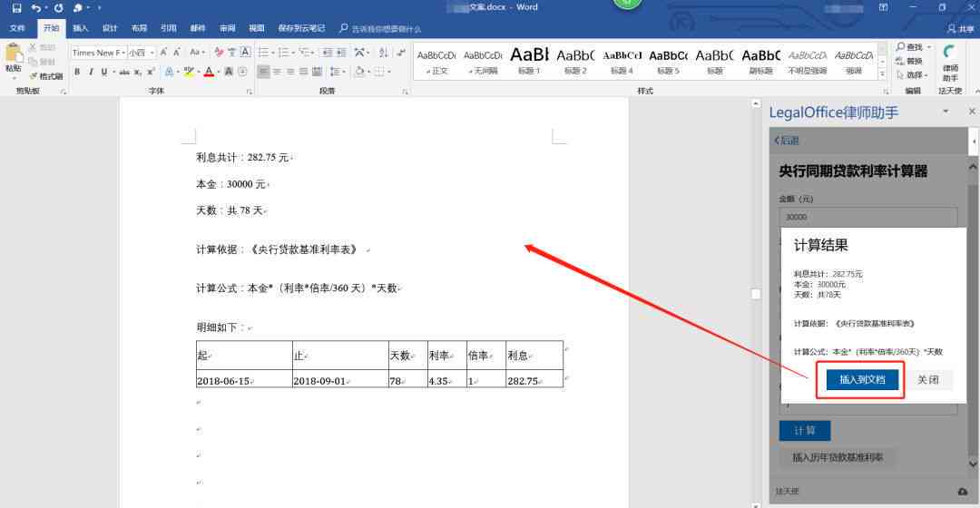This screenshot has height=508, width=980.
Task: Click the character border (boxed A) icon
Action: click(x=246, y=53)
